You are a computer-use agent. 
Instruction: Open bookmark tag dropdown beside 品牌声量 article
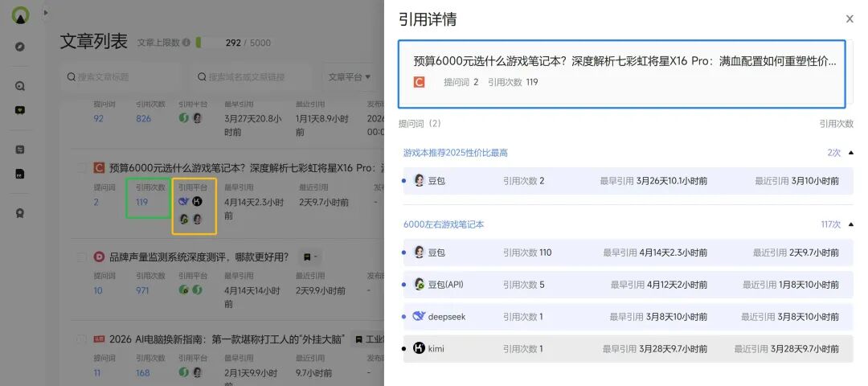309,257
